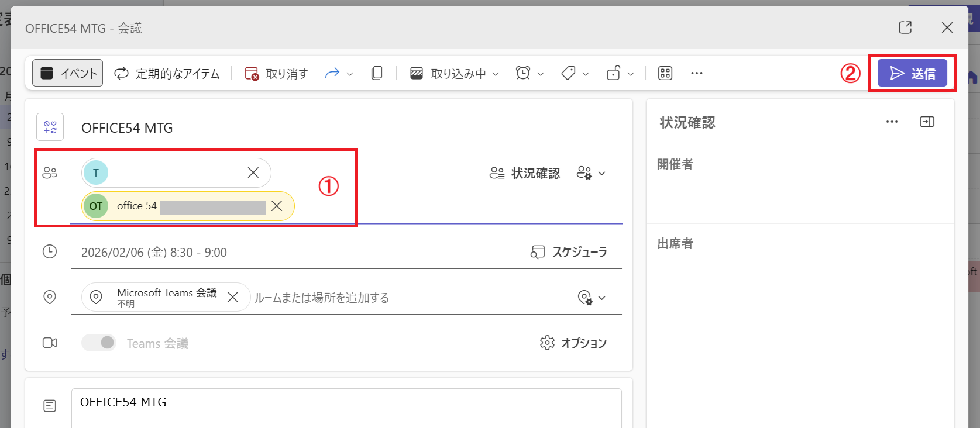Open location settings dropdown
The width and height of the screenshot is (980, 428).
click(592, 298)
